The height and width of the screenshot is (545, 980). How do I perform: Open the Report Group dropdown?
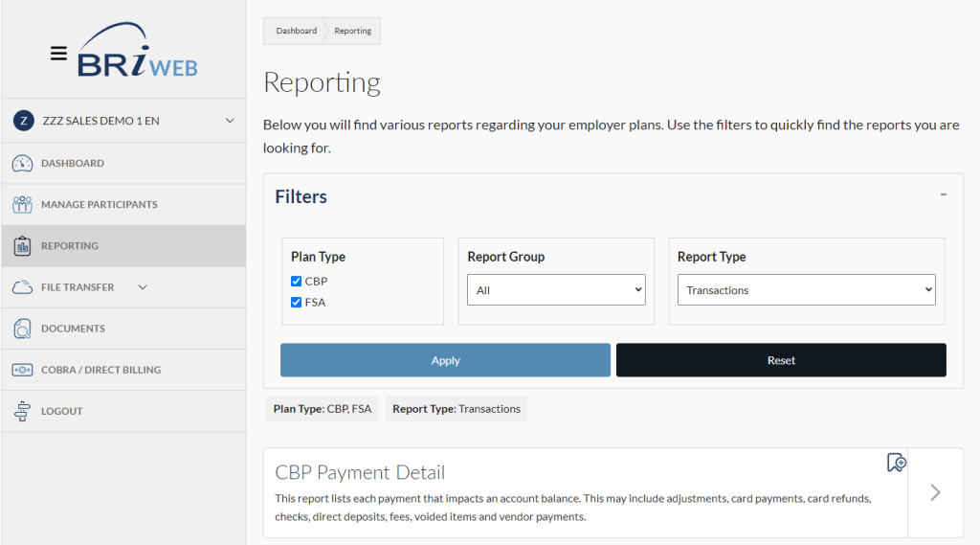tap(556, 290)
